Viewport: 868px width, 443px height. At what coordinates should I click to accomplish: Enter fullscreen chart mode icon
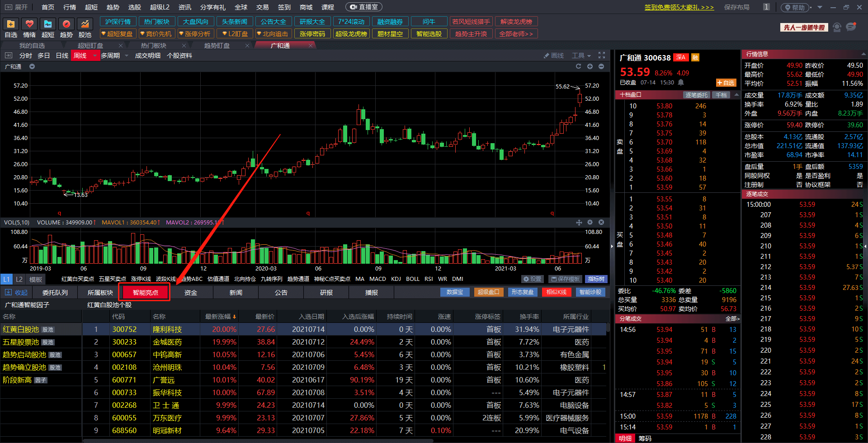click(602, 55)
